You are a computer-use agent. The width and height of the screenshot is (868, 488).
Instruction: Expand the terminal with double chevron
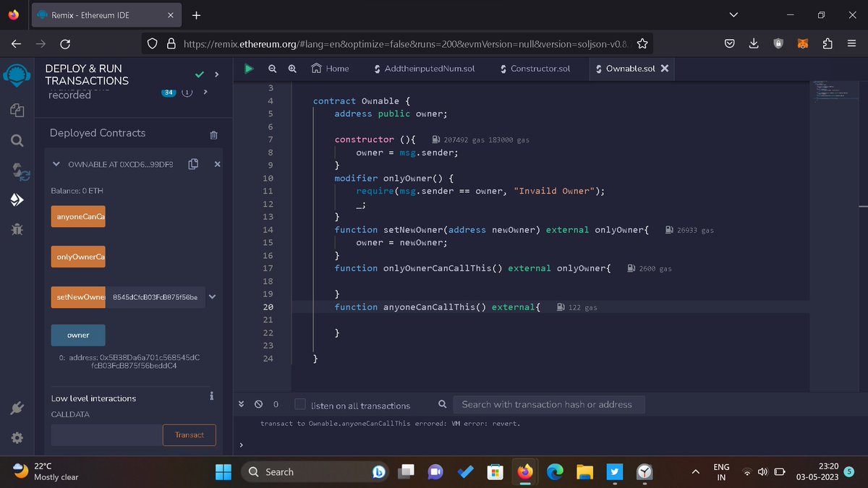(x=241, y=404)
